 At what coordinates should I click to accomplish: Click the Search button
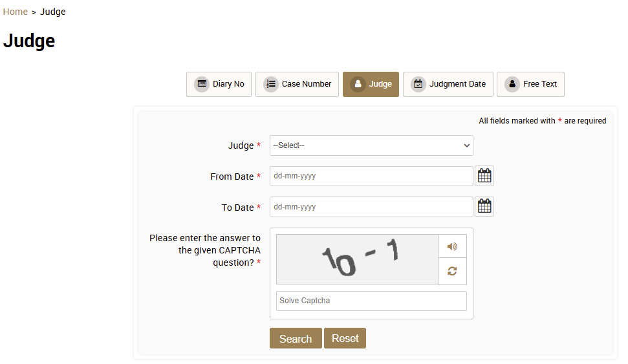[x=296, y=338]
